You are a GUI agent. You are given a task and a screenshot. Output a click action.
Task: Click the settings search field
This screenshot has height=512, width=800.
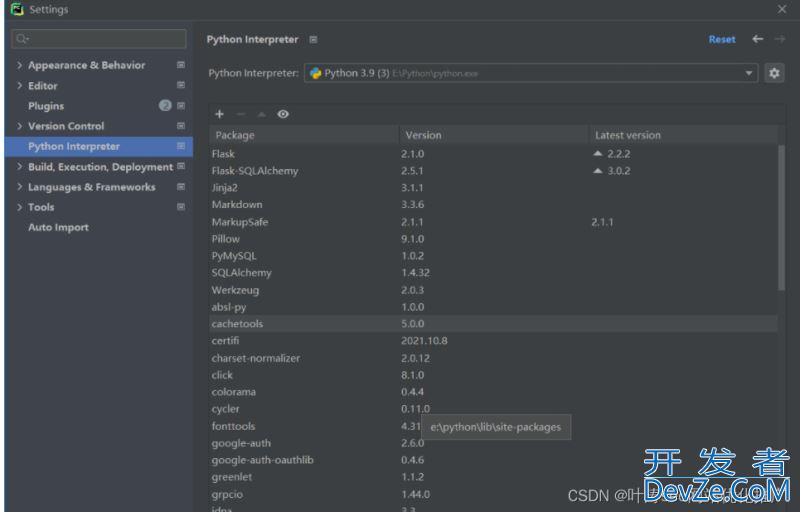click(x=99, y=39)
